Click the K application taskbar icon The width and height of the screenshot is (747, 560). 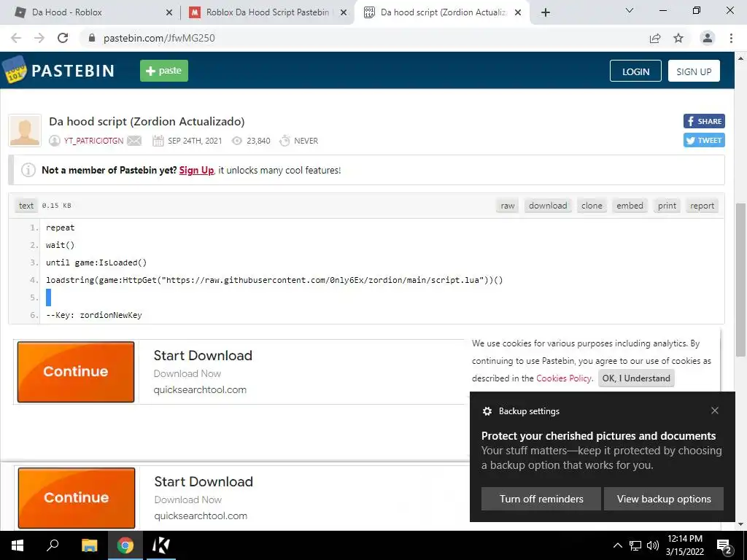pos(160,545)
